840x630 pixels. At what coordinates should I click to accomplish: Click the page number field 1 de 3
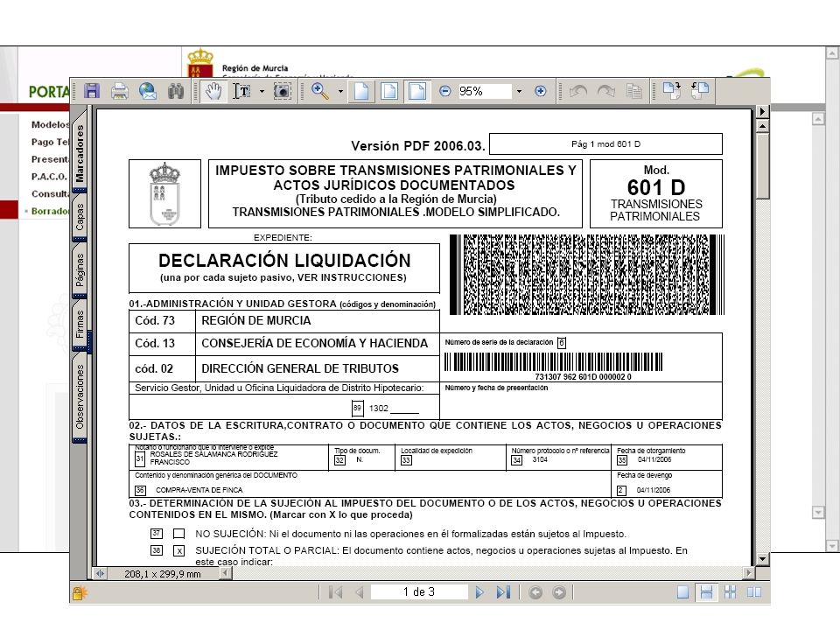click(419, 592)
